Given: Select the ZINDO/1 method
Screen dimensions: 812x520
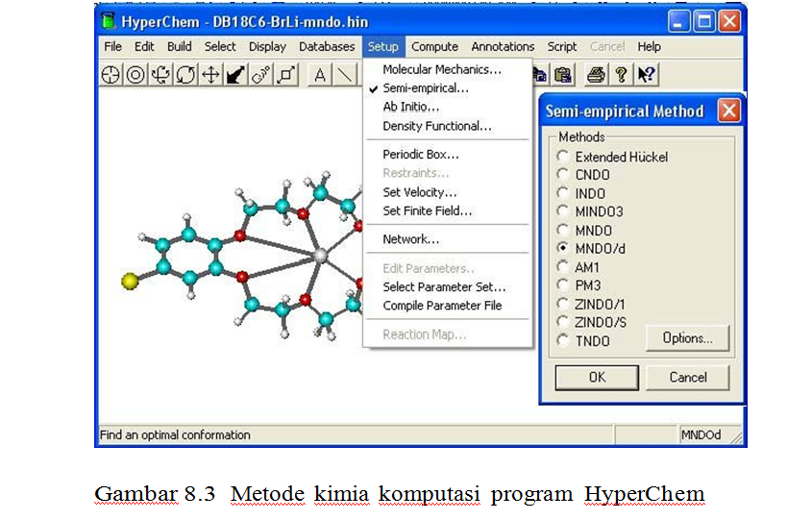Looking at the screenshot, I should 563,304.
